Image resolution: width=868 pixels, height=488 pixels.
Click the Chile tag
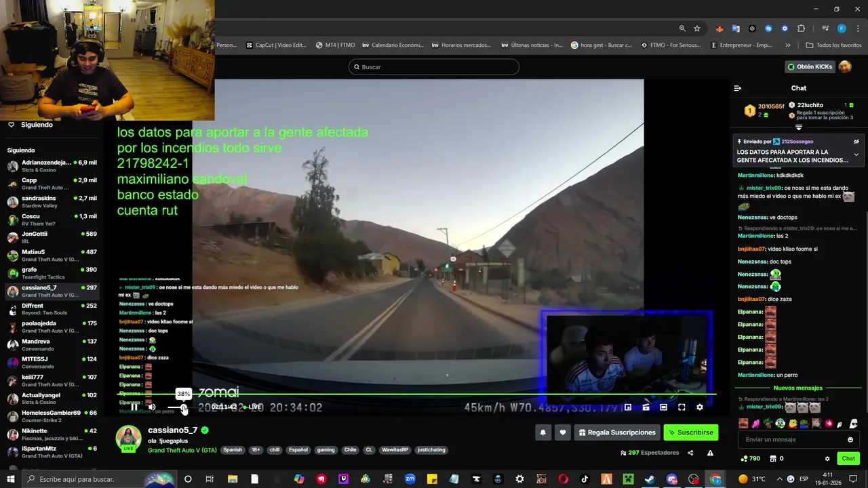click(350, 450)
